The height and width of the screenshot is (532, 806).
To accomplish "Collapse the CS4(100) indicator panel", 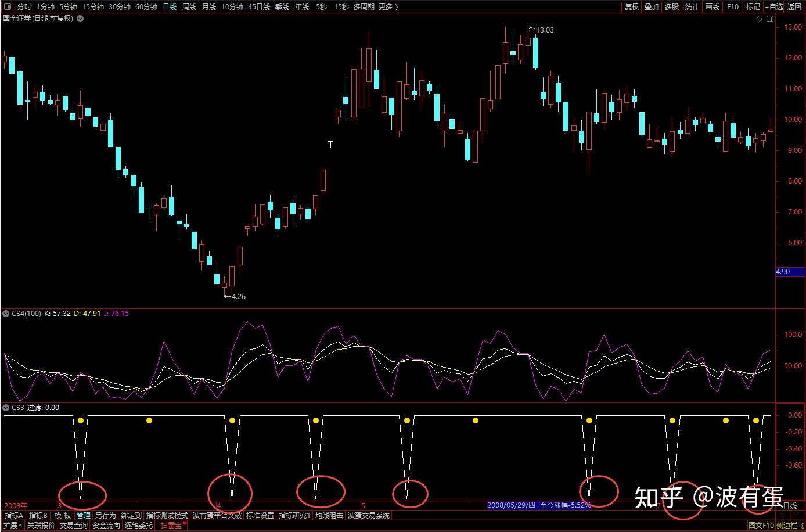I will [x=6, y=314].
